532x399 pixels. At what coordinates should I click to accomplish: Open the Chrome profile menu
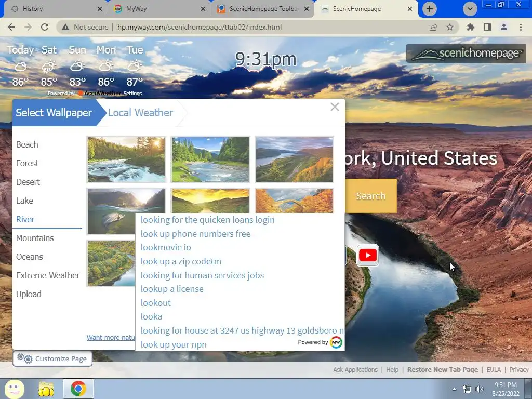504,27
